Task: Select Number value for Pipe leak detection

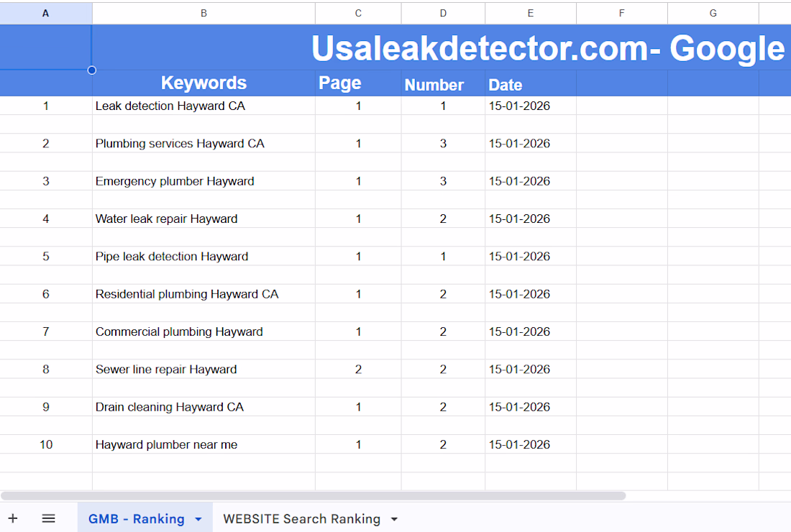Action: (x=443, y=256)
